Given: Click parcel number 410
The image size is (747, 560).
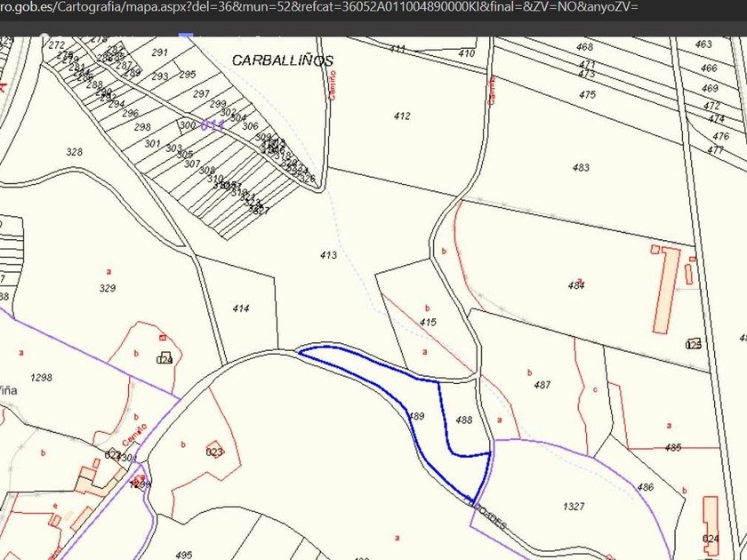Looking at the screenshot, I should (466, 53).
